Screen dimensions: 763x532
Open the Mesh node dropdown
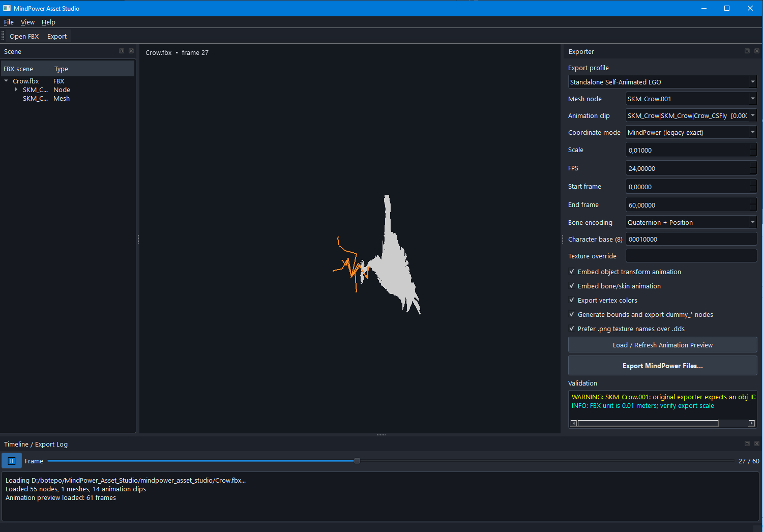[691, 99]
